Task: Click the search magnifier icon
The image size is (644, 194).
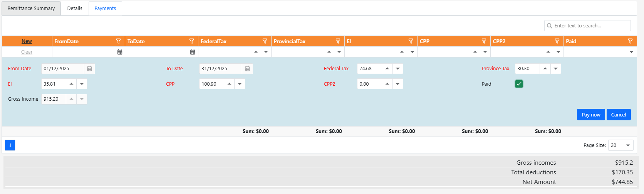Action: pos(550,26)
